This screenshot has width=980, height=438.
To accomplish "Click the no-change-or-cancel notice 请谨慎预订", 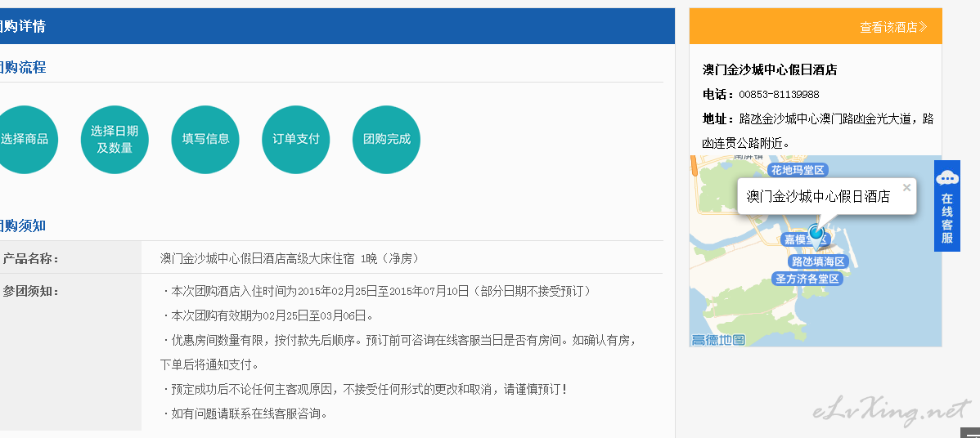I will pyautogui.click(x=364, y=389).
